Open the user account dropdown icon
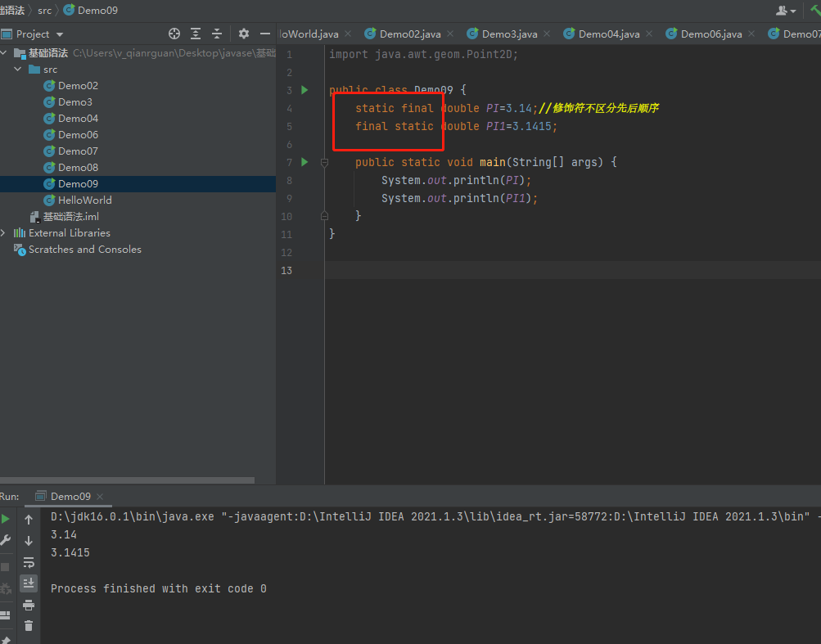821x644 pixels. click(x=786, y=11)
